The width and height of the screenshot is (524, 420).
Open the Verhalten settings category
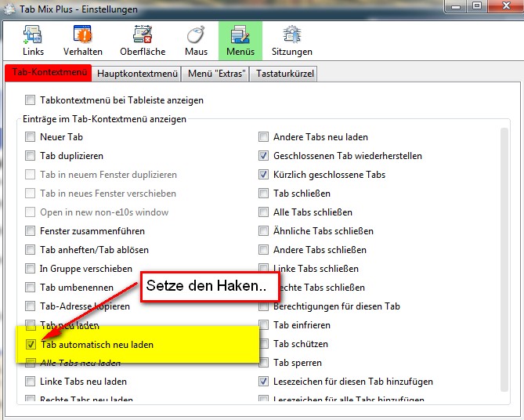click(83, 41)
